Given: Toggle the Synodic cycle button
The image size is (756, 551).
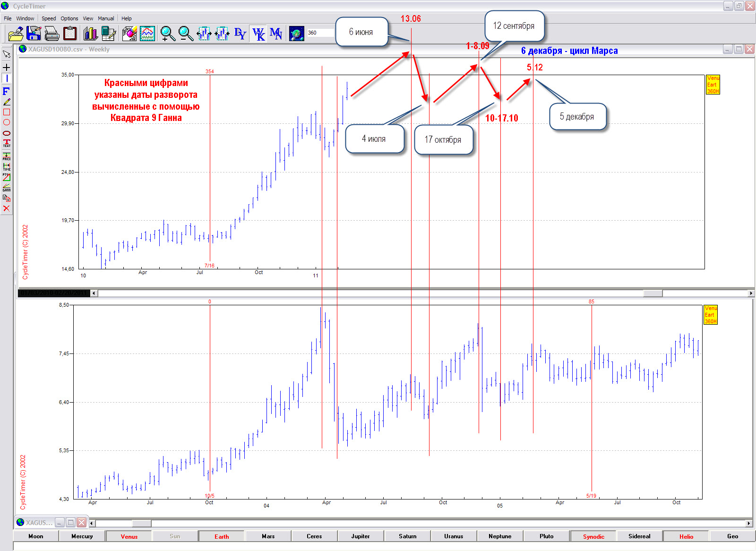Looking at the screenshot, I should [x=593, y=536].
